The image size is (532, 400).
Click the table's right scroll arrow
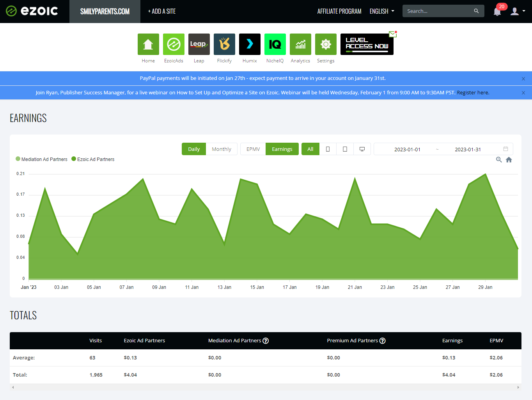pyautogui.click(x=518, y=387)
